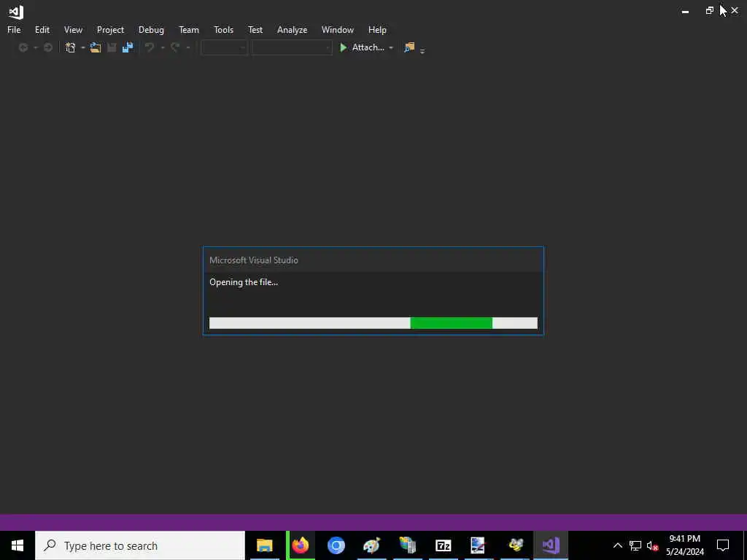Open the toolbar options overflow arrow
The width and height of the screenshot is (747, 560).
coord(422,50)
